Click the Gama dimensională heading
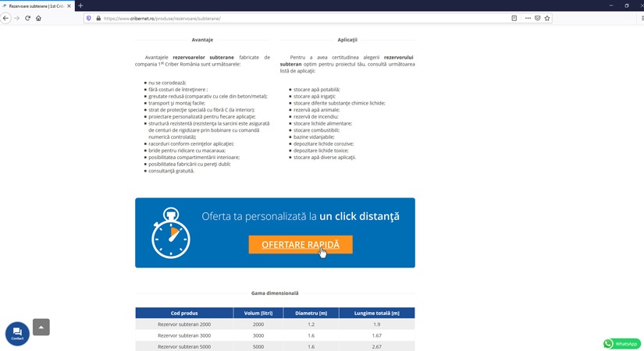The width and height of the screenshot is (644, 351). tap(275, 293)
